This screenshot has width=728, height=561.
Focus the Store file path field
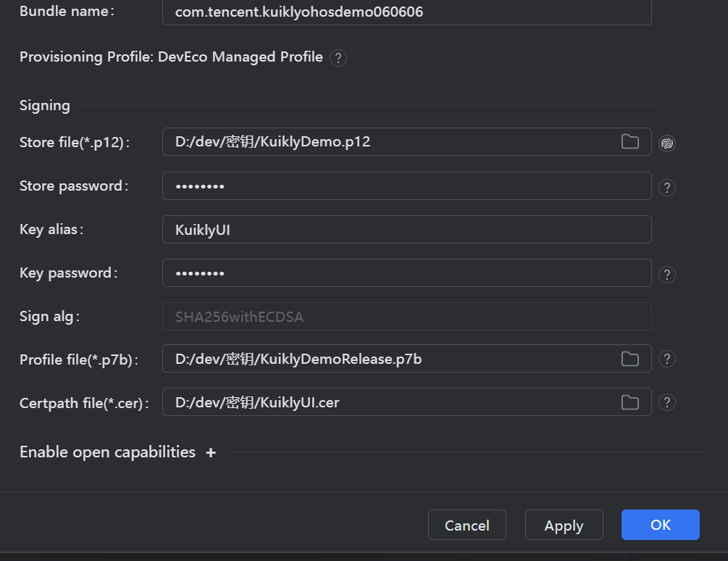tap(406, 141)
